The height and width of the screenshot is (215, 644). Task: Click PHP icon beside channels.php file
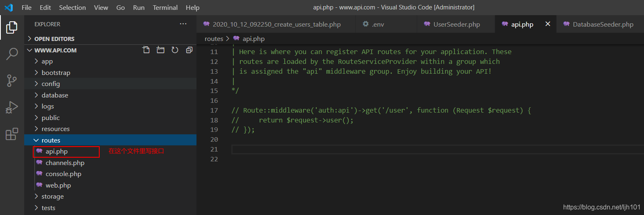coord(39,163)
